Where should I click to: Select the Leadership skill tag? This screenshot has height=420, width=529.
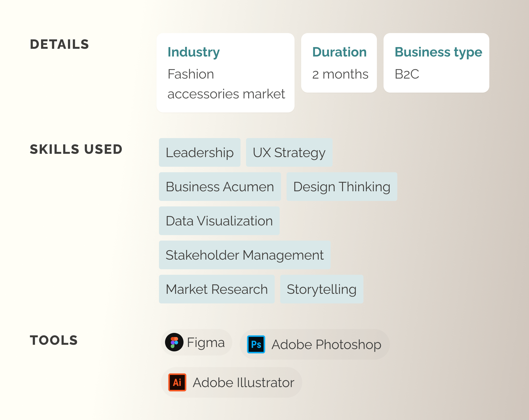[200, 152]
